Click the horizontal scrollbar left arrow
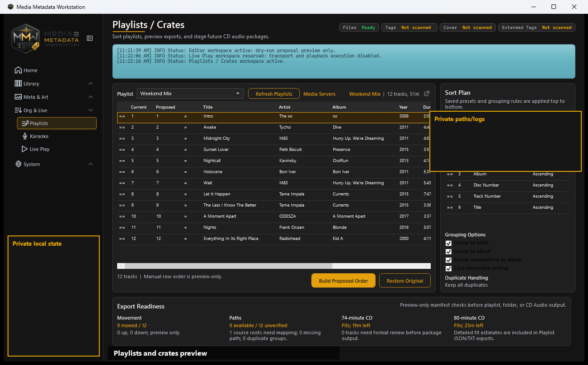The width and height of the screenshot is (588, 365). (x=120, y=266)
